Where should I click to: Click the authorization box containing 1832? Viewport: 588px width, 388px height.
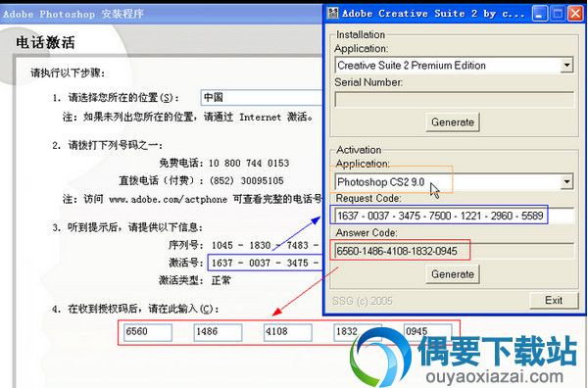point(358,332)
